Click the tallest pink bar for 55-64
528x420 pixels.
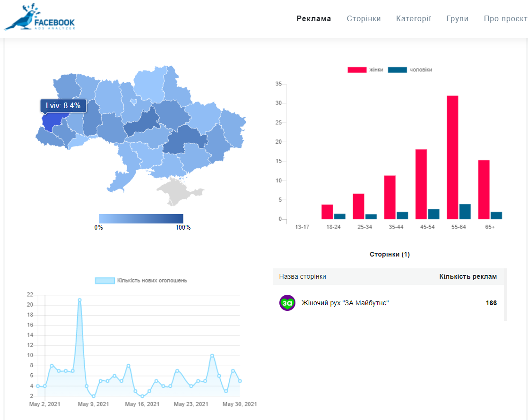point(452,157)
